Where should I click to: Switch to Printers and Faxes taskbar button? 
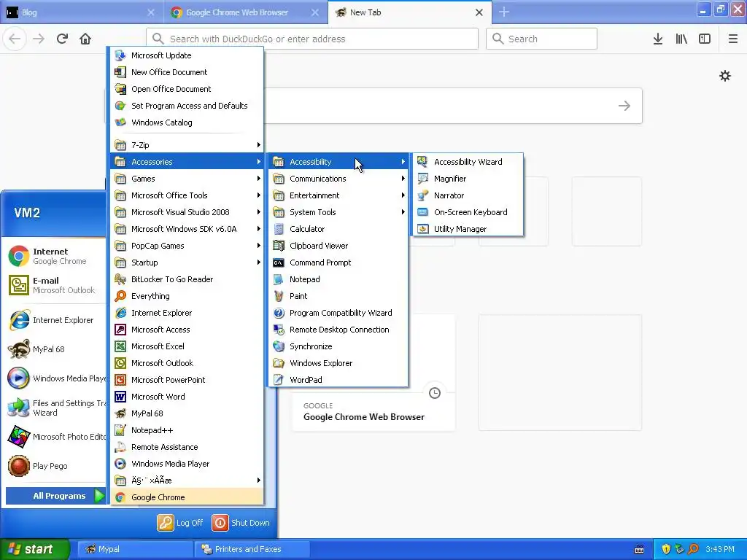252,549
